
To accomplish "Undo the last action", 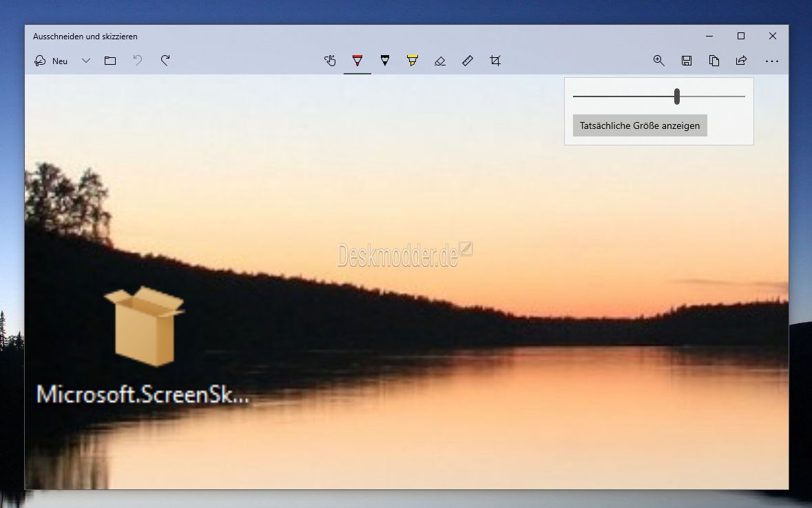I will click(x=138, y=61).
